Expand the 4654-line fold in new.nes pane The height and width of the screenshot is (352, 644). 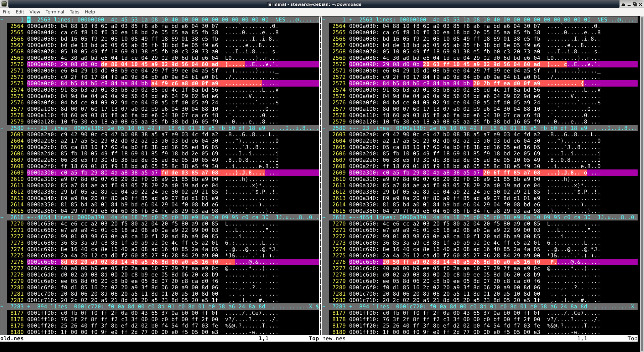point(480,217)
